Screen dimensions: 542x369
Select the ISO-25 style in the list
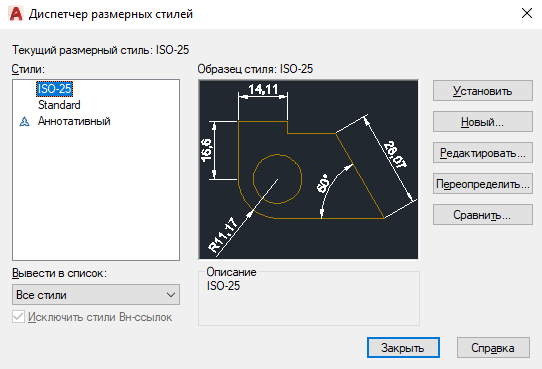pyautogui.click(x=54, y=89)
